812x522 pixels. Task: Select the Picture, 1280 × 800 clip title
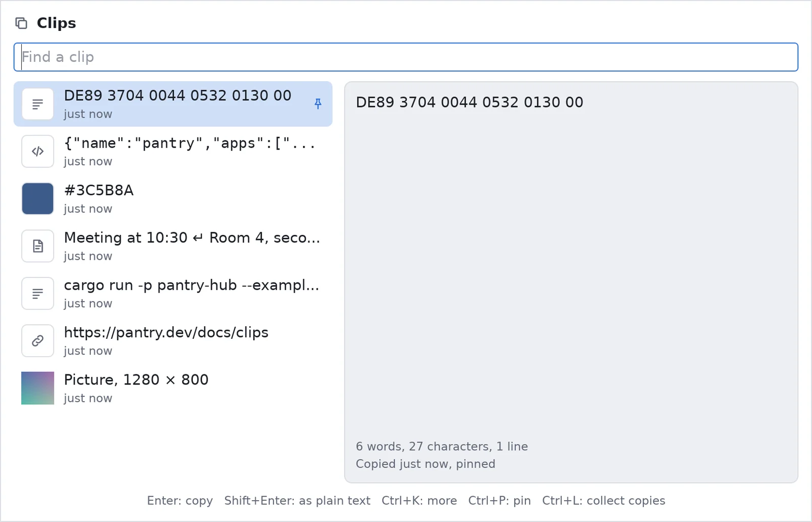137,380
